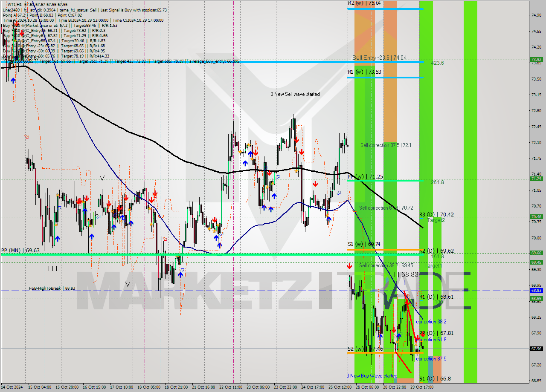Click the 'R3 (D) | 70.42' label
The height and width of the screenshot is (392, 546).
click(x=436, y=215)
